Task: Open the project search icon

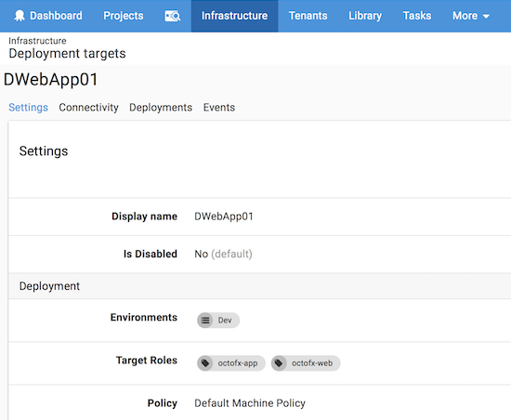Action: point(173,16)
